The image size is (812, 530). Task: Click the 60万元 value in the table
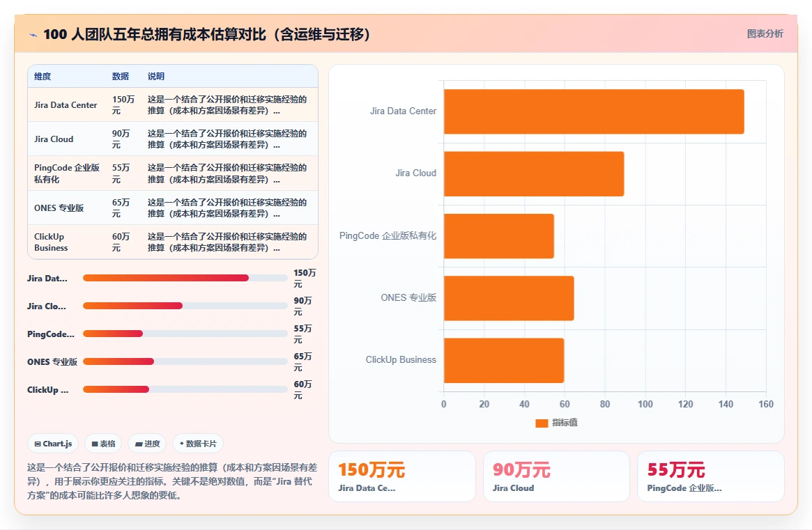coord(121,242)
